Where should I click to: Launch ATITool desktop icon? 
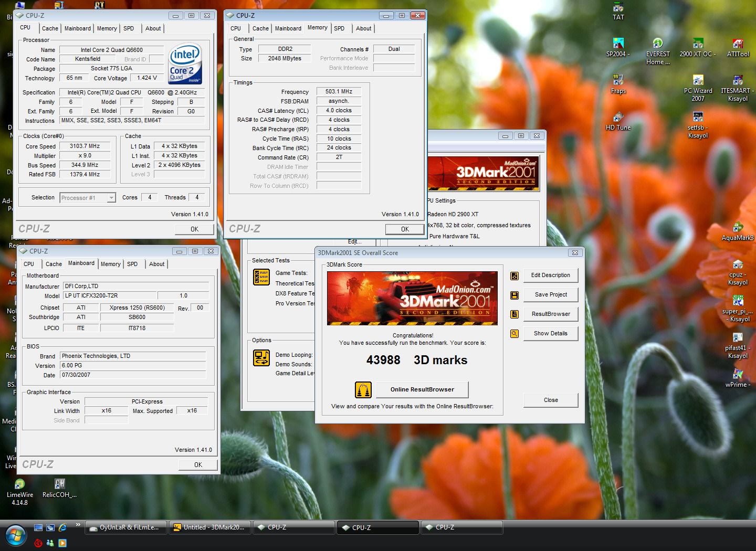click(x=738, y=48)
